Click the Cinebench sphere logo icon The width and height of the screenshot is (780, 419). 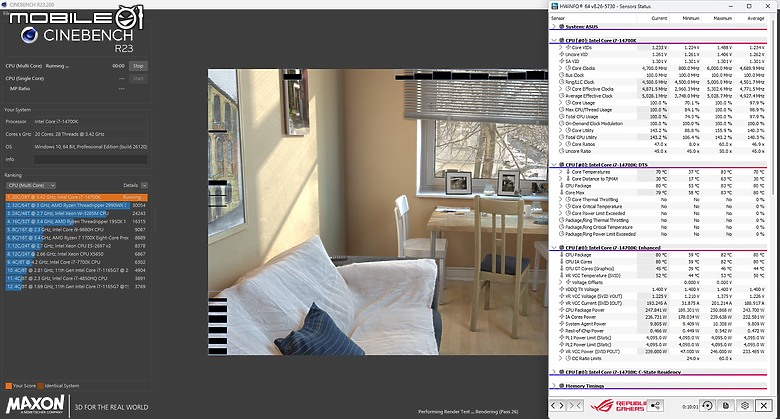click(x=29, y=35)
